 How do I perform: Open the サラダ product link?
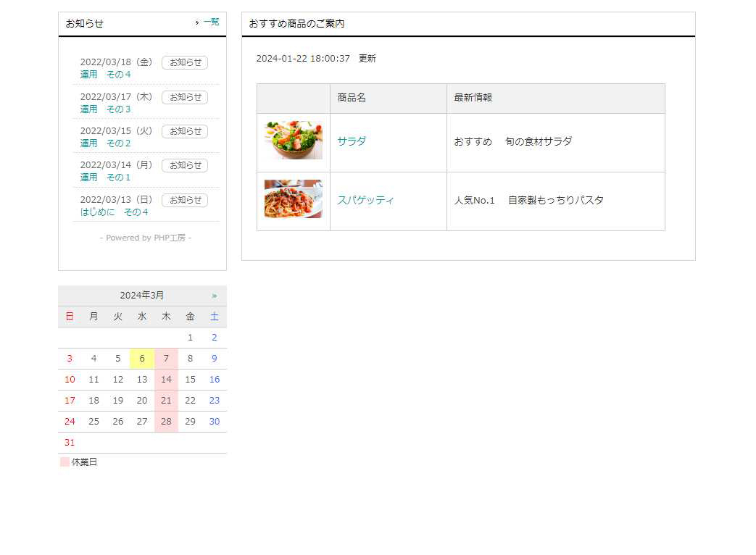pyautogui.click(x=352, y=141)
